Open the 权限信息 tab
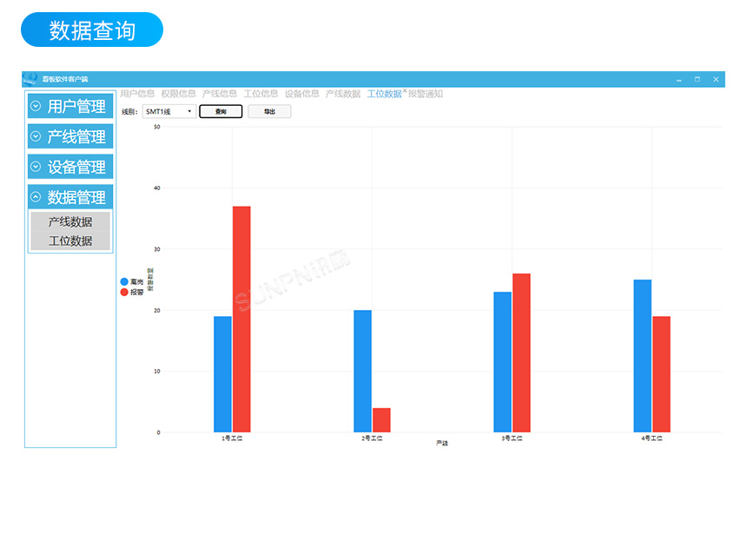 click(178, 94)
